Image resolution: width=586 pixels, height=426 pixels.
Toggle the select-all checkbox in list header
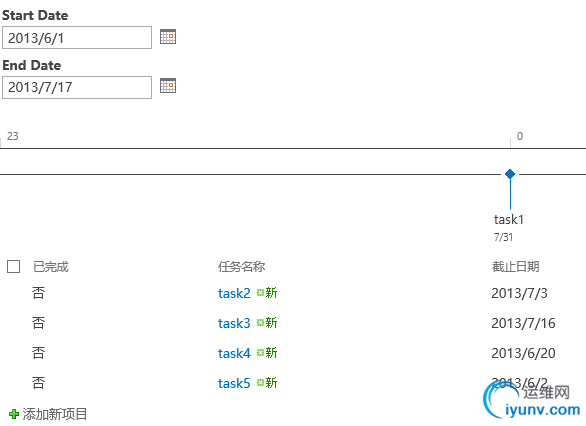13,267
